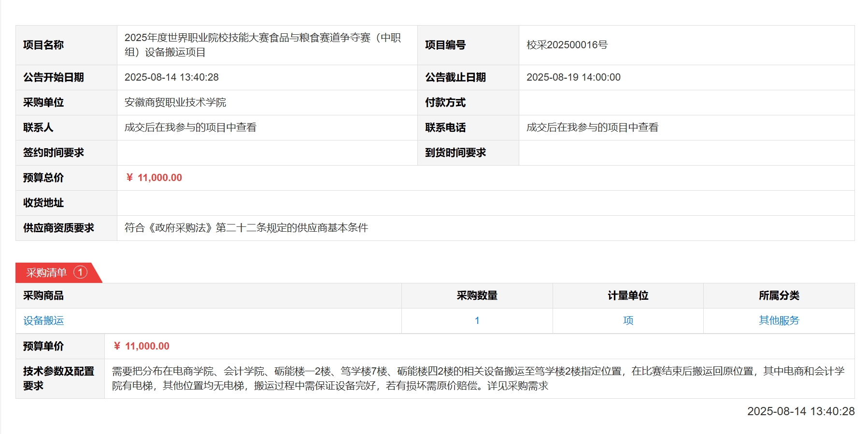Click the circled 1 badge on 采购清单
Screen dimensions: 868x434
(x=80, y=272)
